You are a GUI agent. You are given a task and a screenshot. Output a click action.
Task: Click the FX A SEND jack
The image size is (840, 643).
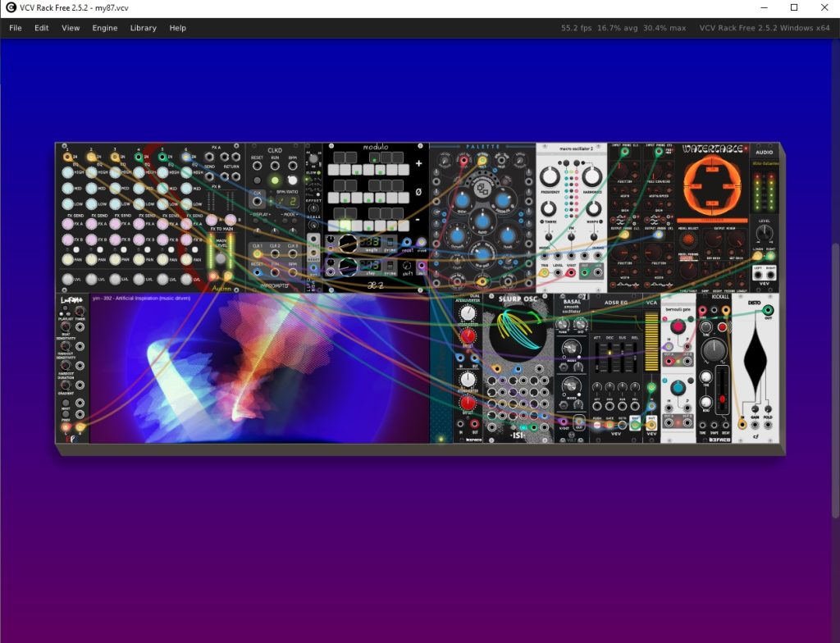tap(209, 157)
